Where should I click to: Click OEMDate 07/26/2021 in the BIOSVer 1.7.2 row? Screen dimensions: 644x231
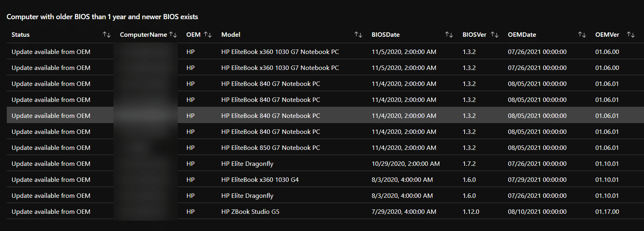537,164
